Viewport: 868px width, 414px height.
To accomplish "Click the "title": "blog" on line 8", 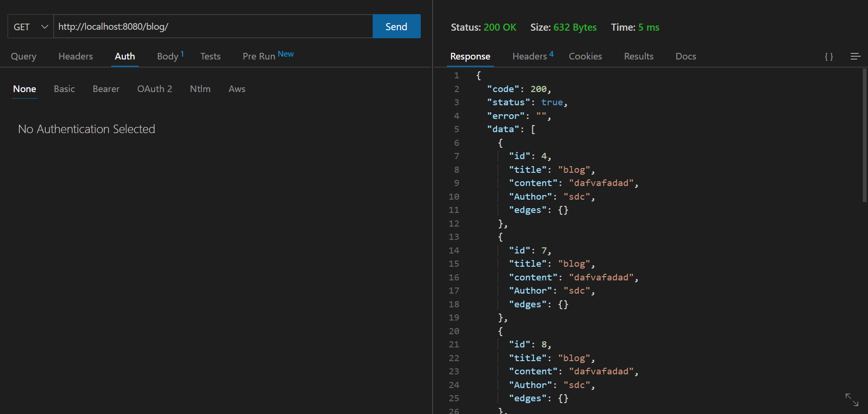I will pos(552,169).
